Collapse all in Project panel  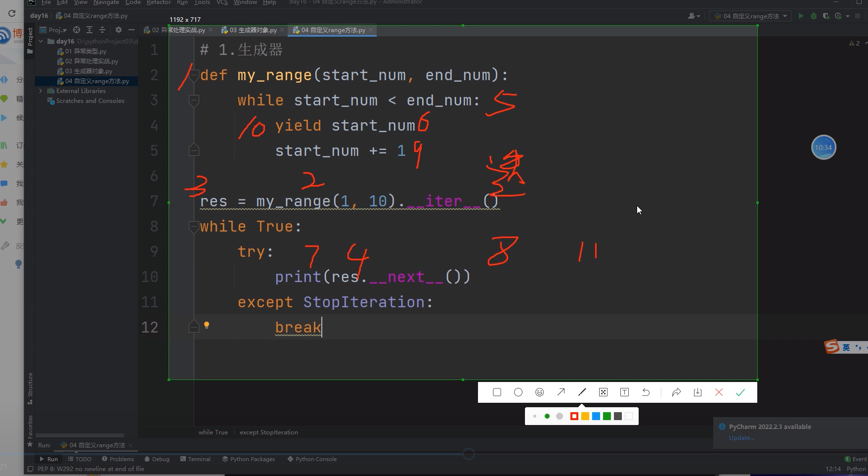pyautogui.click(x=102, y=30)
